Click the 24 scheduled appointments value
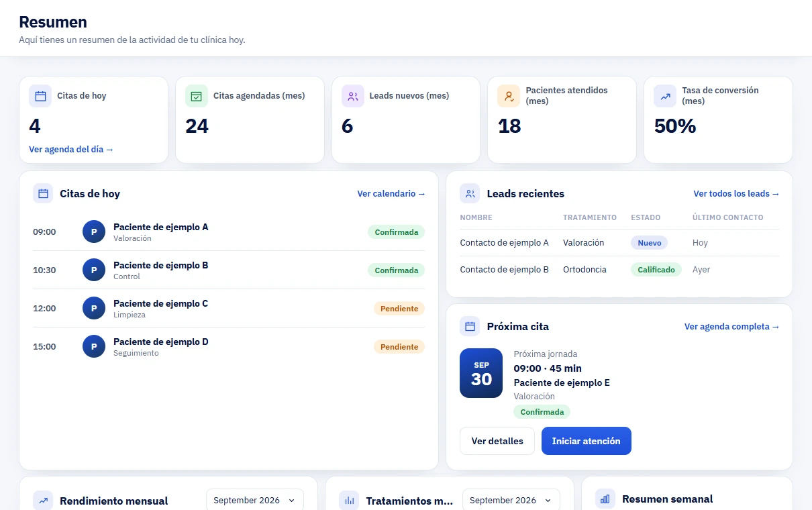 (197, 126)
